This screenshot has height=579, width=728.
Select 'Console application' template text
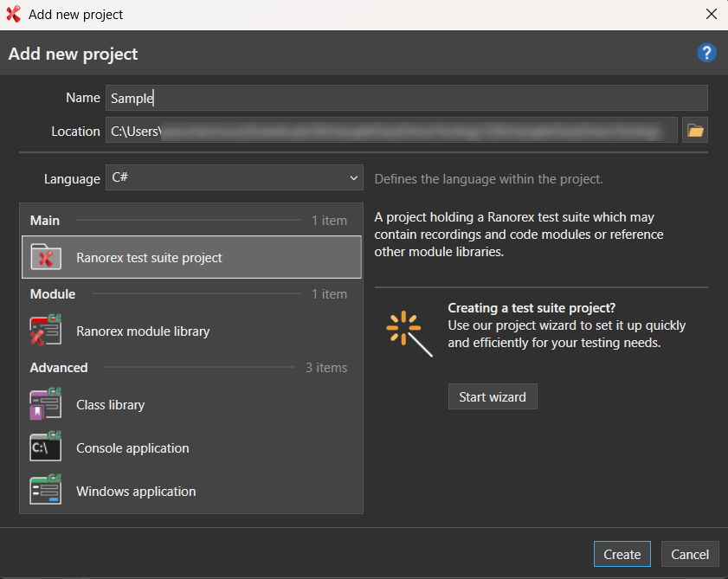[132, 448]
